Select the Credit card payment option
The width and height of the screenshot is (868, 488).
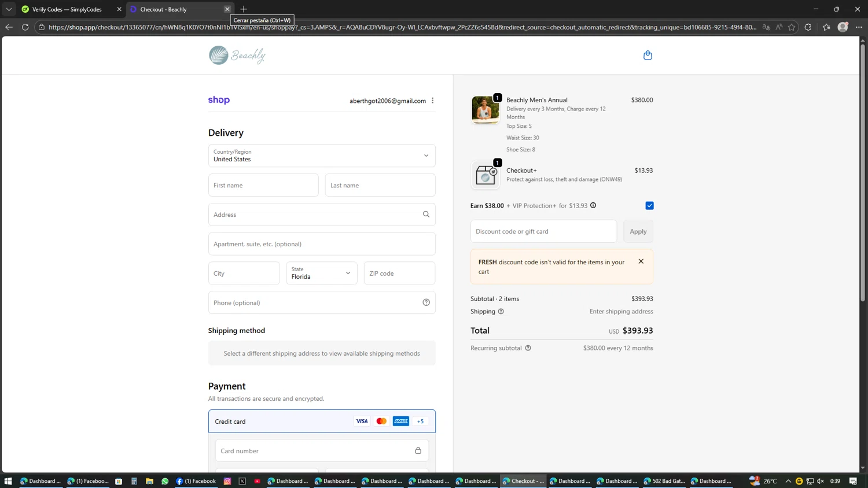coord(322,422)
